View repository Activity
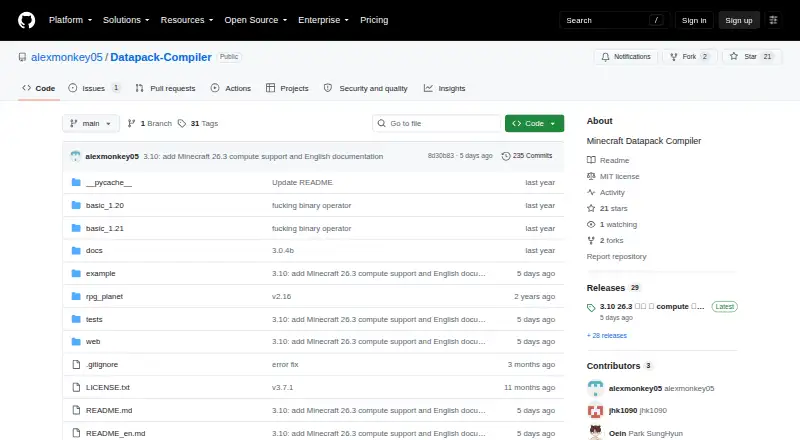The height and width of the screenshot is (440, 800). tap(606, 192)
